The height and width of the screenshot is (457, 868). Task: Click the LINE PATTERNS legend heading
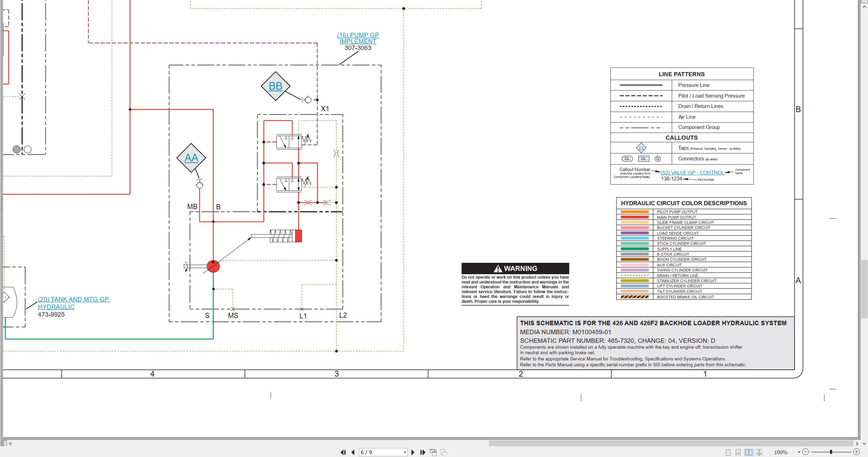pyautogui.click(x=681, y=74)
